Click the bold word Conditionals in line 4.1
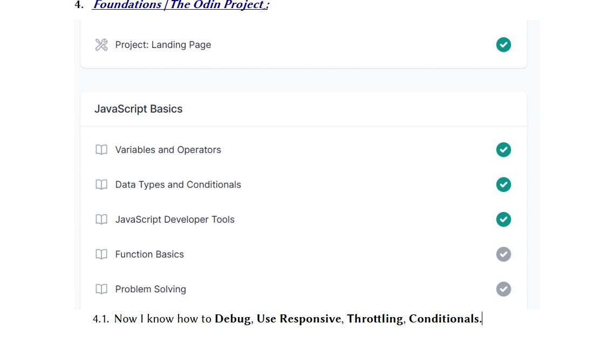Screen dimensions: 614x364 444,319
